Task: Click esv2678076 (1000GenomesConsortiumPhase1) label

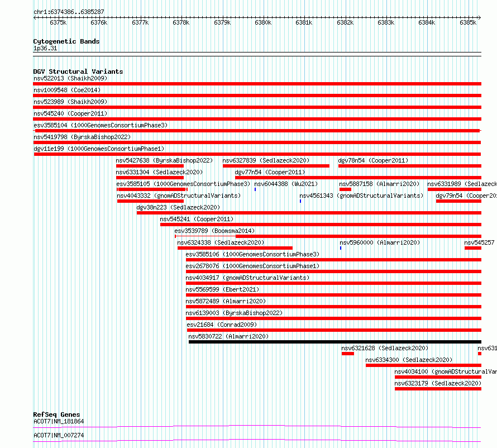Action: (x=252, y=266)
